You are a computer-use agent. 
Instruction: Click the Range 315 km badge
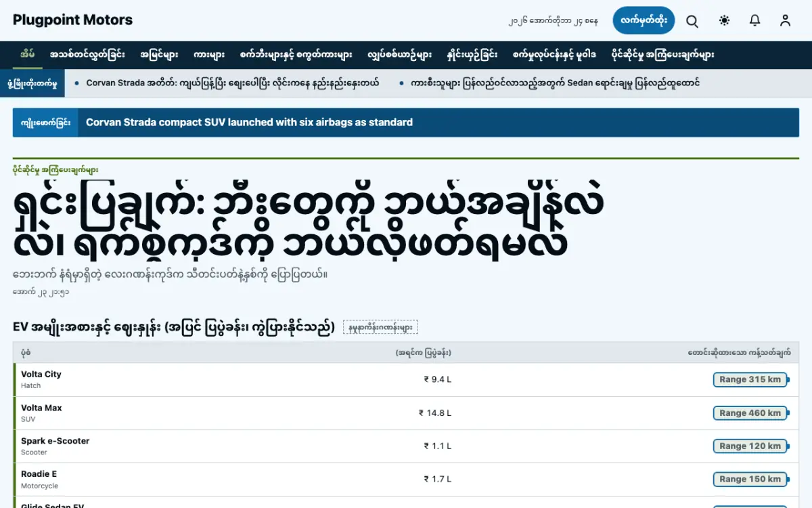[x=750, y=379]
